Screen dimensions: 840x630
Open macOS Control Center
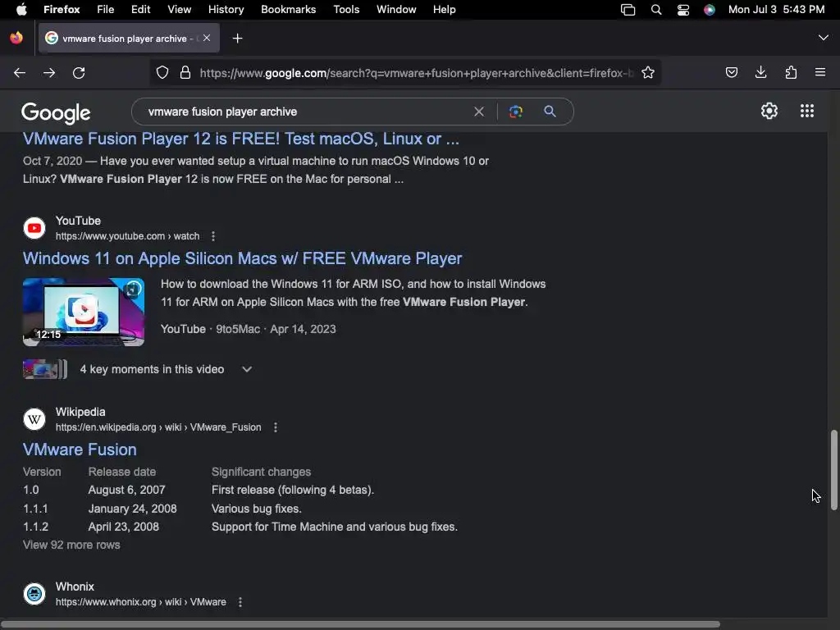pyautogui.click(x=683, y=10)
